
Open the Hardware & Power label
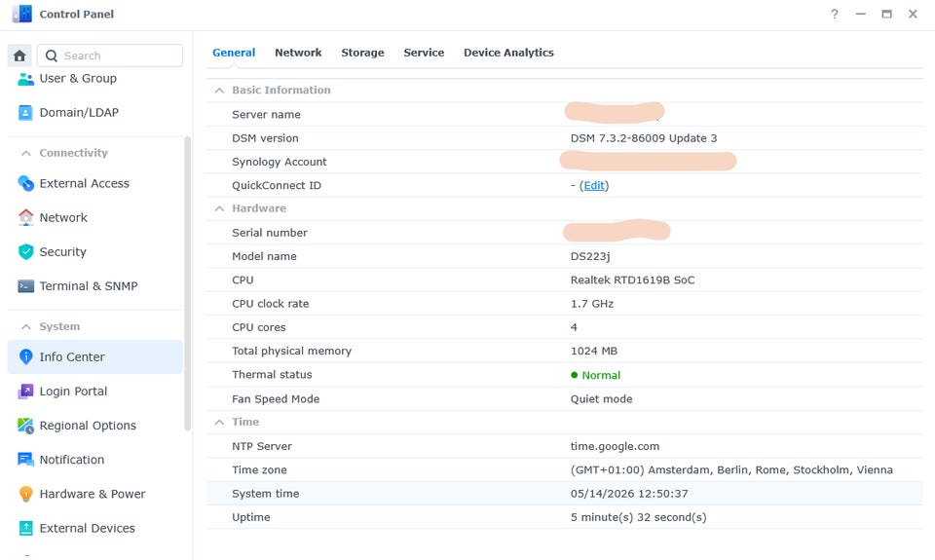93,494
